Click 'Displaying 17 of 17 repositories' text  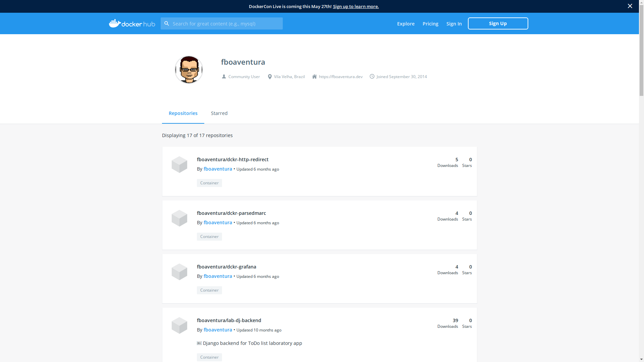point(197,135)
